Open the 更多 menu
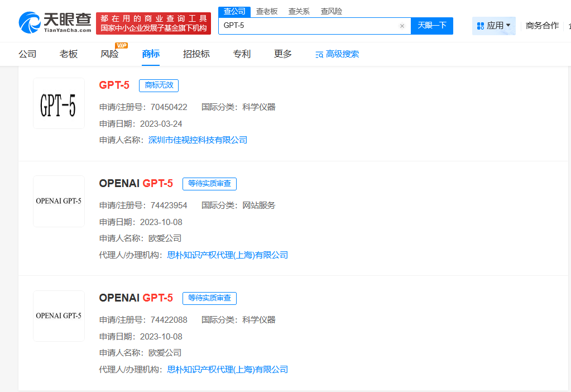The height and width of the screenshot is (392, 571). [282, 54]
